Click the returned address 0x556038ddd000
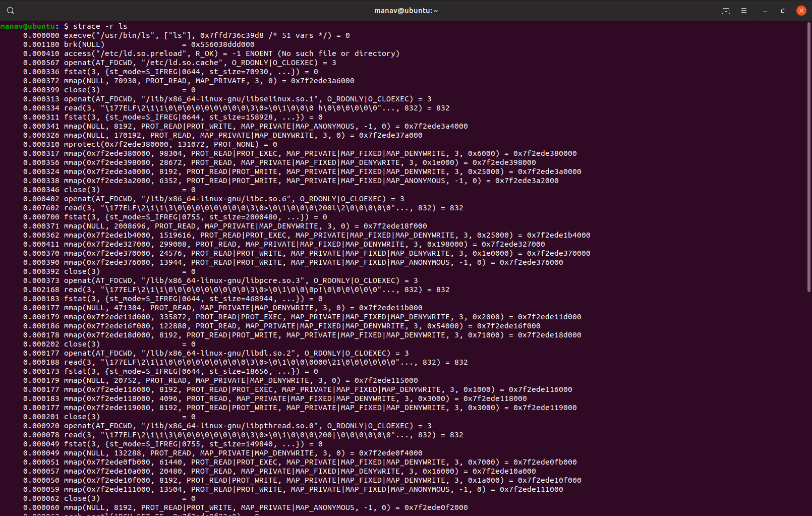Viewport: 812px width, 516px height. pyautogui.click(x=223, y=44)
